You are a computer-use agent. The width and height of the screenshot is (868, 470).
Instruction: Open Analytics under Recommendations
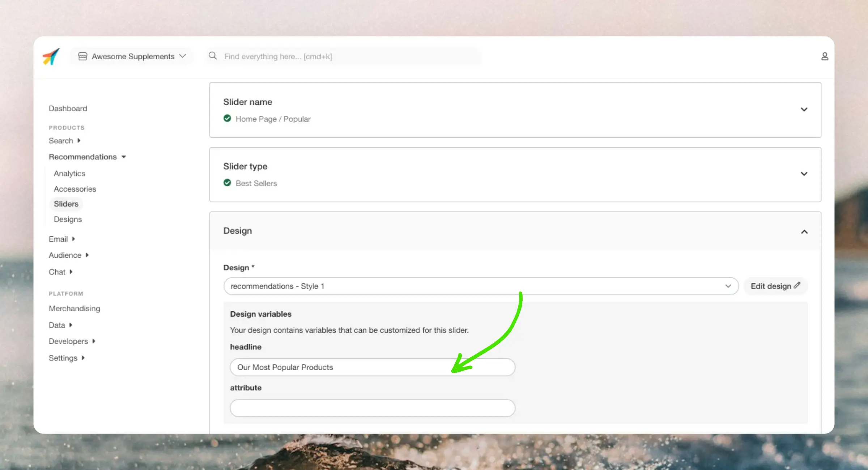click(69, 174)
